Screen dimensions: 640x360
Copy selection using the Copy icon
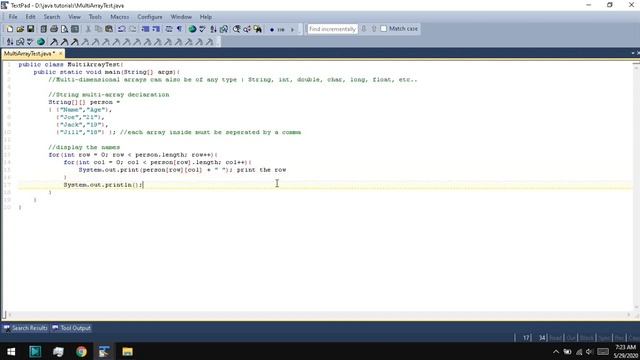[x=98, y=29]
